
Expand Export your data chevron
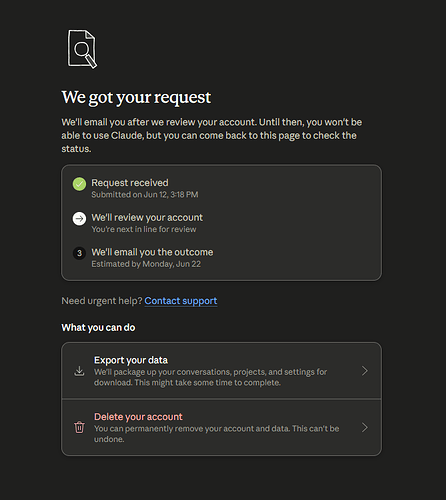pos(365,371)
